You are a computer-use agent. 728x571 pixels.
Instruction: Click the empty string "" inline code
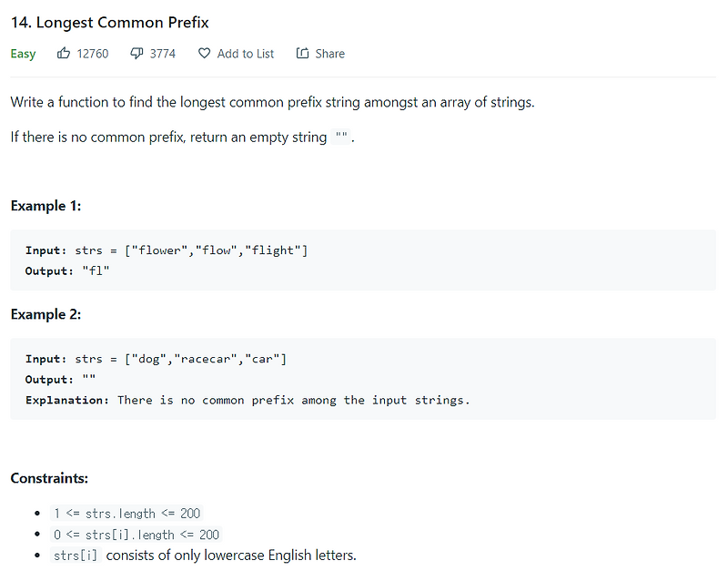click(342, 138)
